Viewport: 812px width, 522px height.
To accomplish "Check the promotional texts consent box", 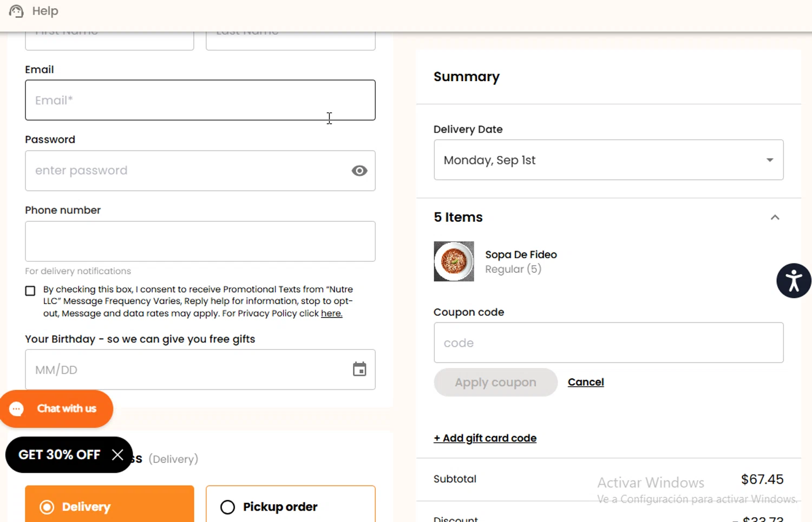I will point(30,291).
